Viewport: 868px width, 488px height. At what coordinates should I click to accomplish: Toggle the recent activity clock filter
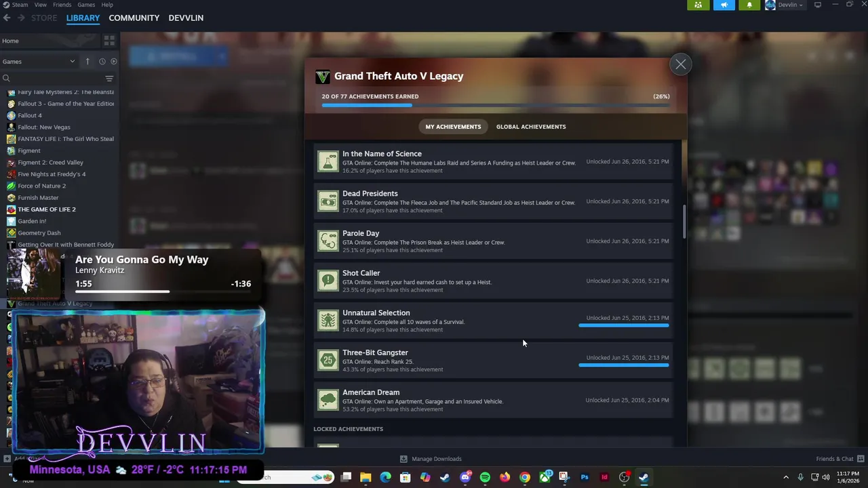(102, 62)
